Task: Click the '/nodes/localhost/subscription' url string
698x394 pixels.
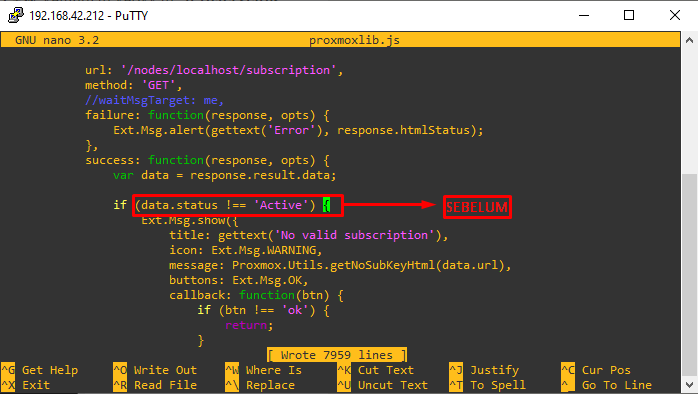Action: coord(229,70)
